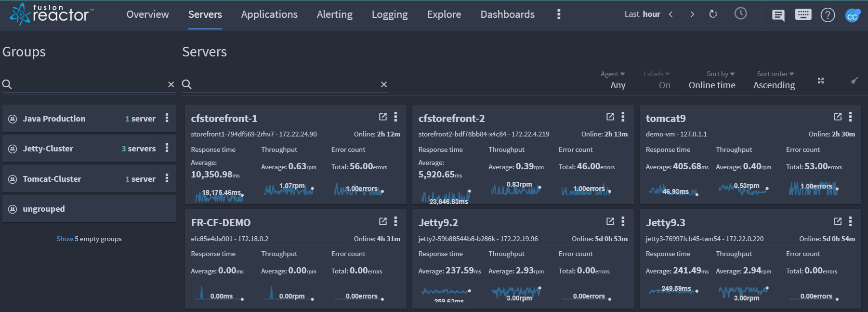Open the time picker clock icon
Viewport: 868px width, 312px height.
coord(741,14)
